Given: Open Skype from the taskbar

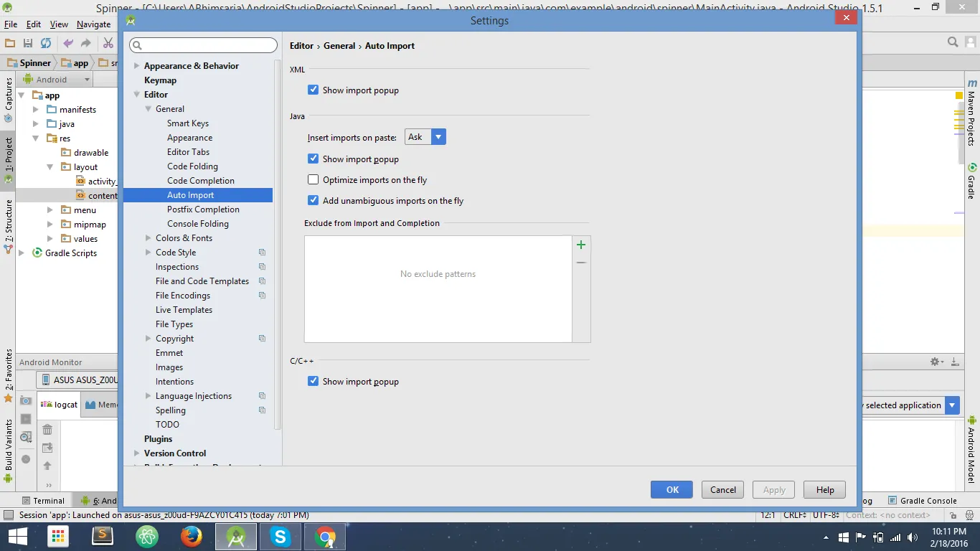Looking at the screenshot, I should point(280,537).
